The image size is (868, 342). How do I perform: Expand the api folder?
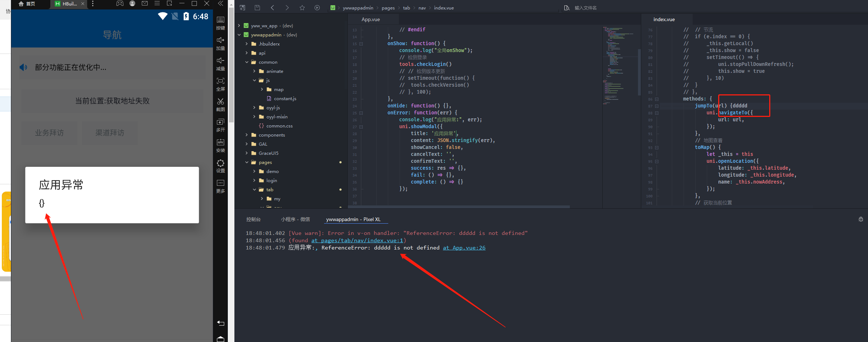pyautogui.click(x=247, y=53)
